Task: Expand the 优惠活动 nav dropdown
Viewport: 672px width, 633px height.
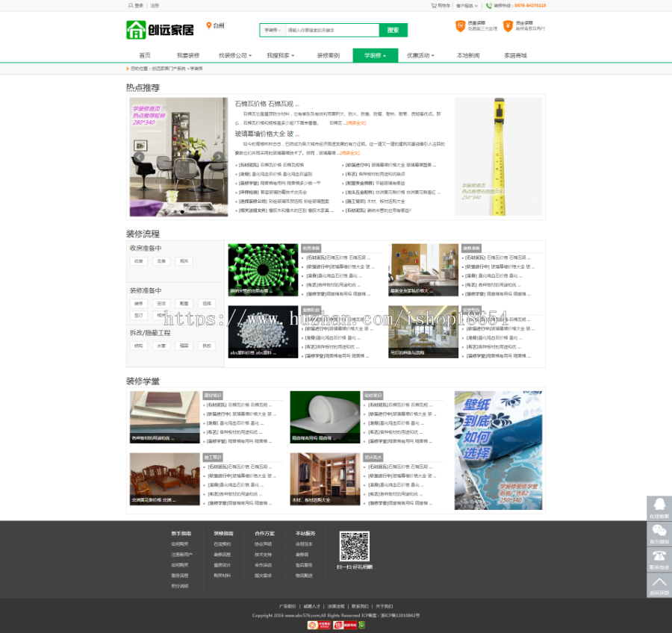Action: click(x=420, y=55)
